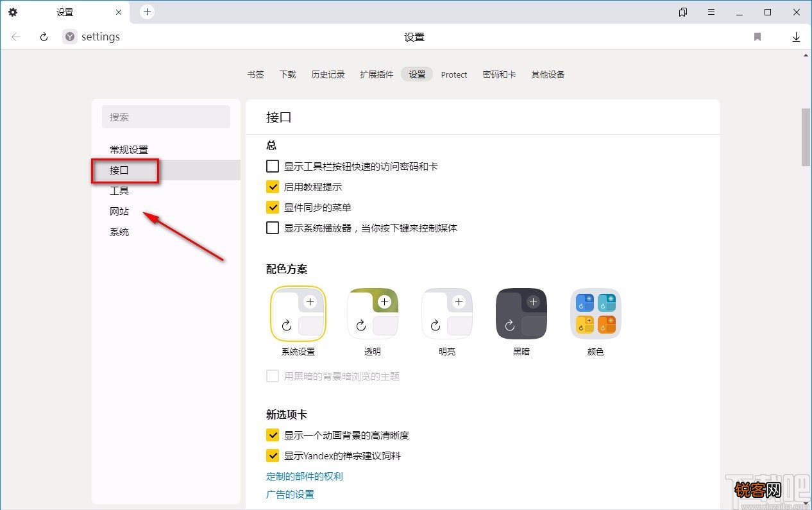Screen dimensions: 812x510
Task: Enable 显示系统播放器 checkbox
Action: [273, 228]
